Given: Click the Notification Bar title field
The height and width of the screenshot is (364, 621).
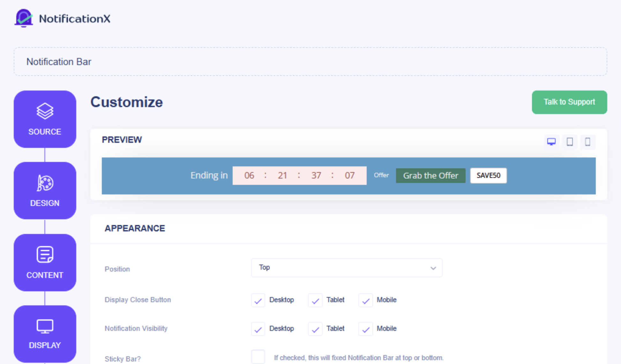Looking at the screenshot, I should 310,62.
